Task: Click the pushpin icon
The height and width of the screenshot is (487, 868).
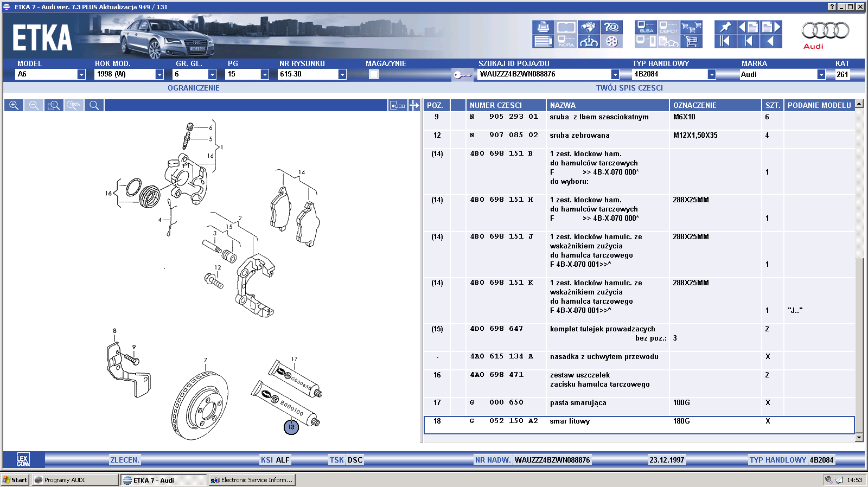Action: tap(725, 27)
